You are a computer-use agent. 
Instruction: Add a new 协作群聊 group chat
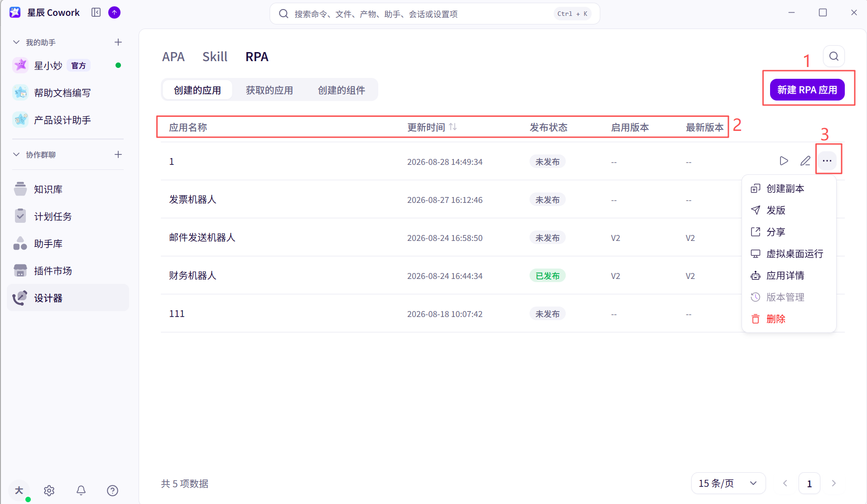[118, 154]
